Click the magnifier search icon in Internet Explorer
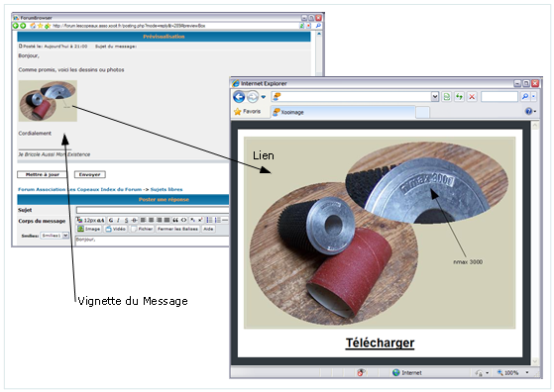This screenshot has height=392, width=554. pos(525,96)
